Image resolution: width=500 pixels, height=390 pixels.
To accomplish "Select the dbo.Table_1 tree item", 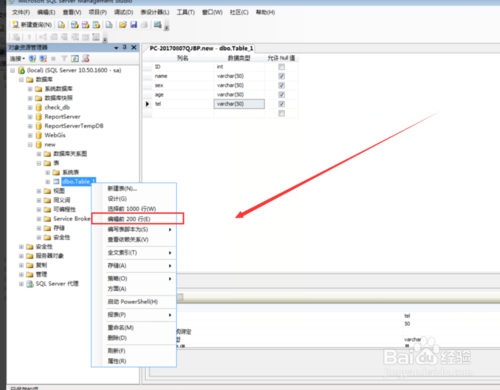I will click(x=79, y=182).
